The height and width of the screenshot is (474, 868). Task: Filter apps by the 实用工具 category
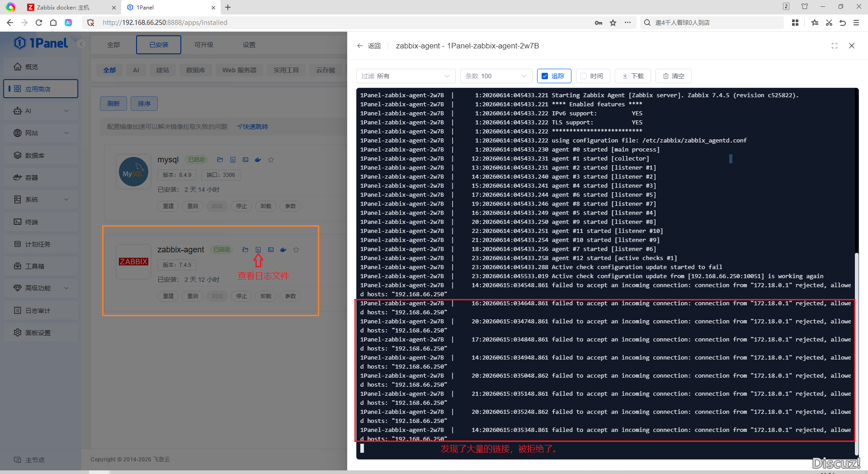click(286, 70)
